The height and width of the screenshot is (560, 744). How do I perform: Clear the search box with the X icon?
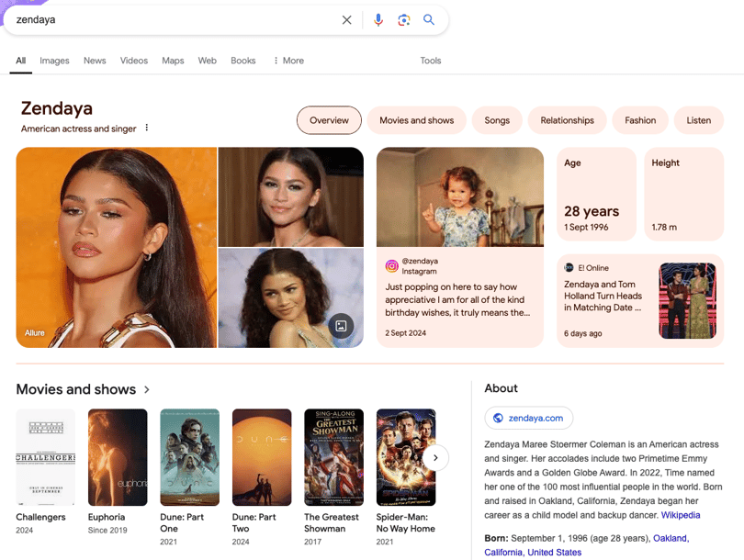point(346,20)
